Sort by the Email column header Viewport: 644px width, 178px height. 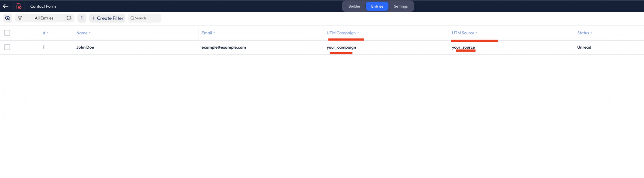pyautogui.click(x=208, y=33)
